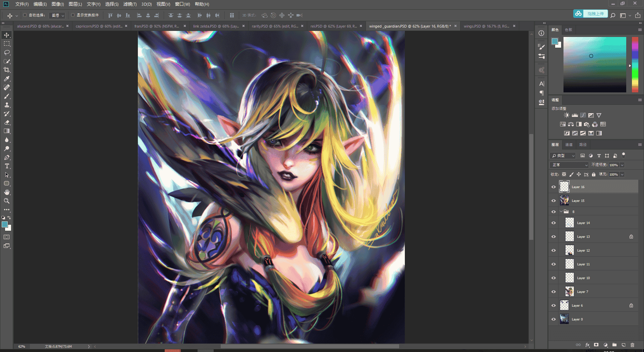Open the blend mode 正常 dropdown

point(570,165)
